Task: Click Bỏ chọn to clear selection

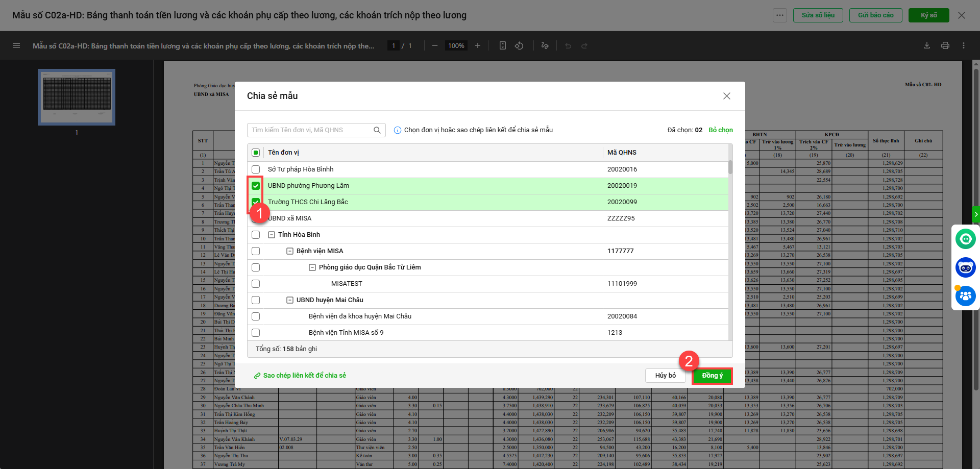Action: tap(720, 130)
